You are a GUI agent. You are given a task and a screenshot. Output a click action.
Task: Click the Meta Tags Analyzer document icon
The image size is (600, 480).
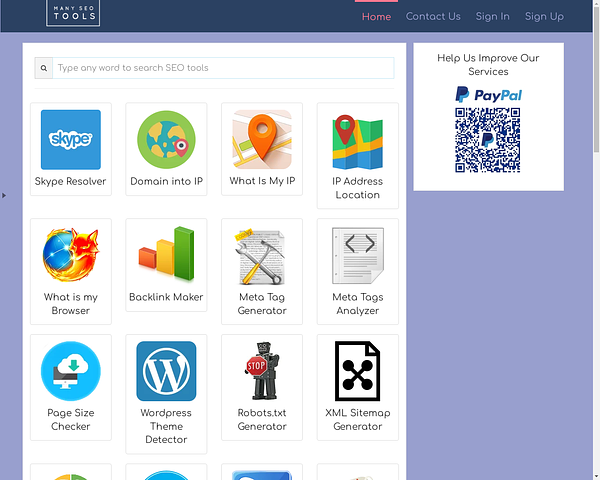tap(357, 256)
